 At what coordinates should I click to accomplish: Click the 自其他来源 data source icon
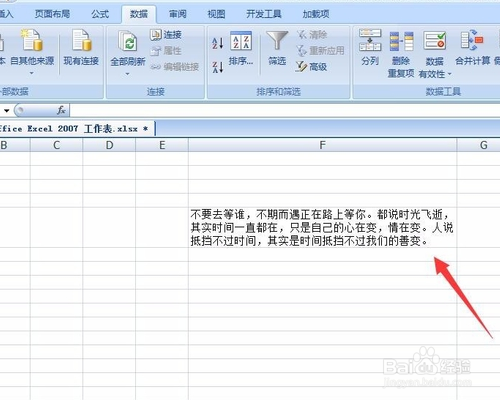(32, 40)
